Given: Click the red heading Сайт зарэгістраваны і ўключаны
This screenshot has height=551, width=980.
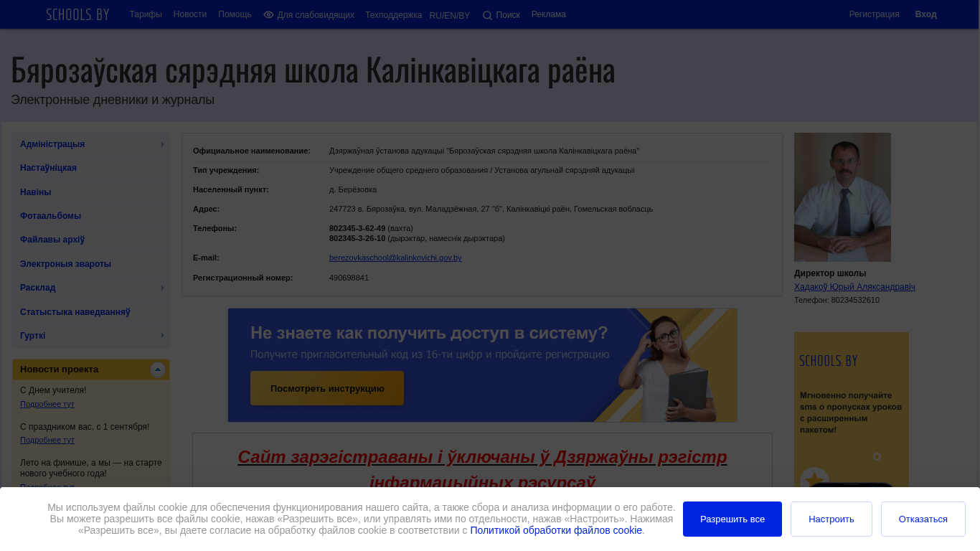Looking at the screenshot, I should (482, 469).
